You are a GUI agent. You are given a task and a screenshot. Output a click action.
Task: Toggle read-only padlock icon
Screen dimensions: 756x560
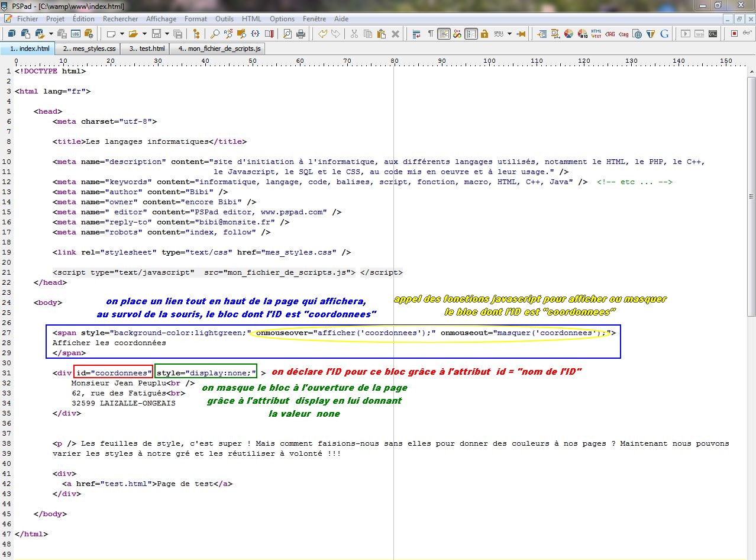pyautogui.click(x=484, y=34)
